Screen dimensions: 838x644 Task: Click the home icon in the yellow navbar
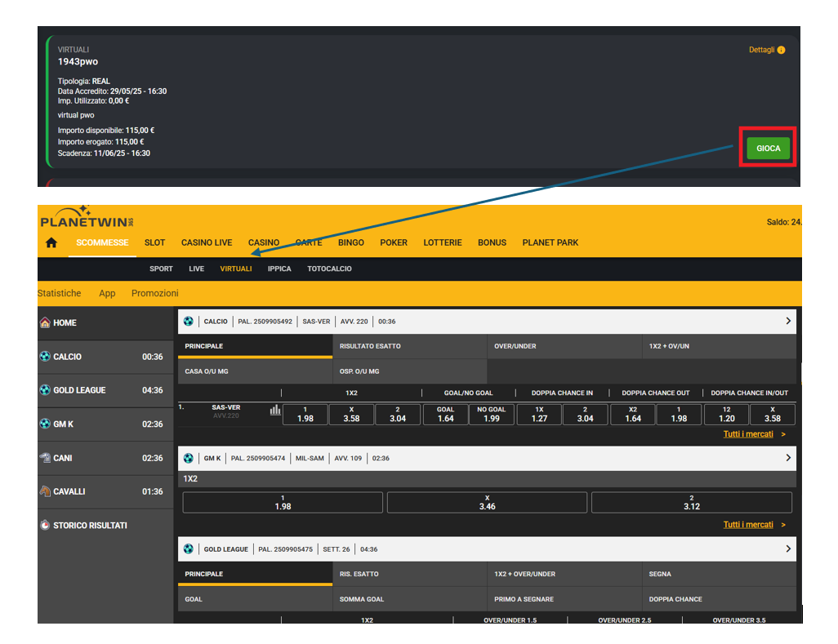coord(51,243)
